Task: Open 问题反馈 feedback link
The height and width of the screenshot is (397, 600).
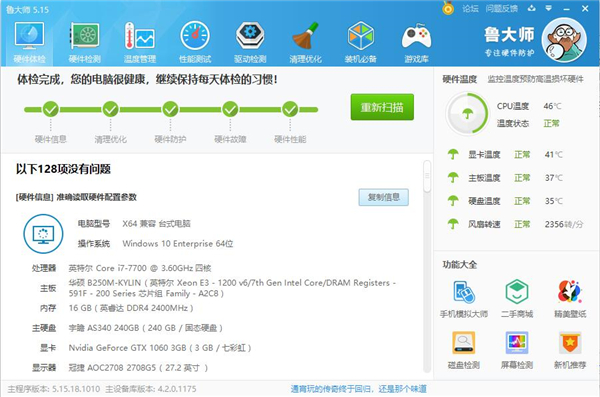Action: [502, 8]
